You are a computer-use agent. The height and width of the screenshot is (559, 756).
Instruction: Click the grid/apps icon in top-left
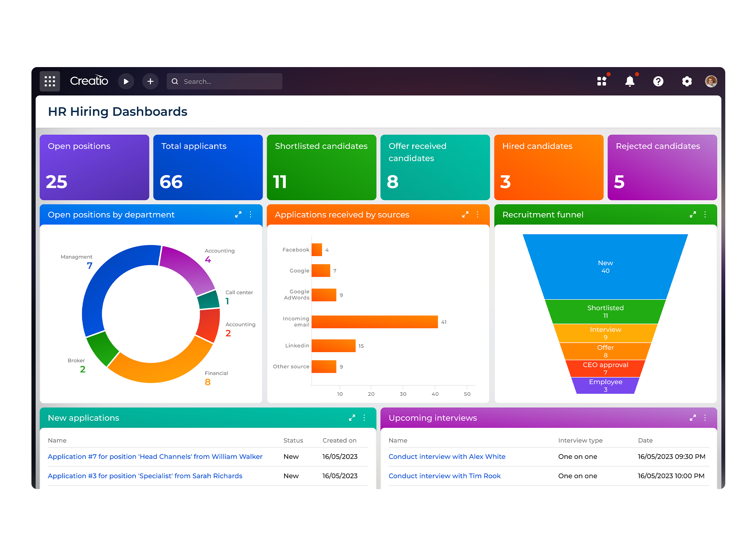(50, 81)
